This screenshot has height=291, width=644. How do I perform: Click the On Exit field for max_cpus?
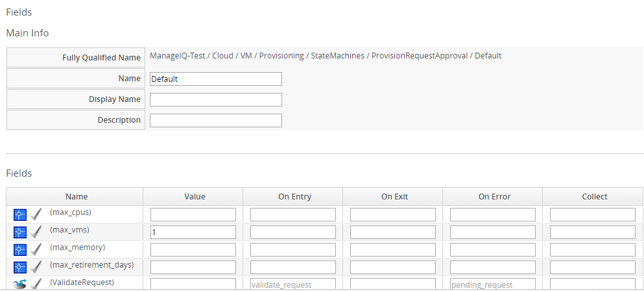(393, 214)
